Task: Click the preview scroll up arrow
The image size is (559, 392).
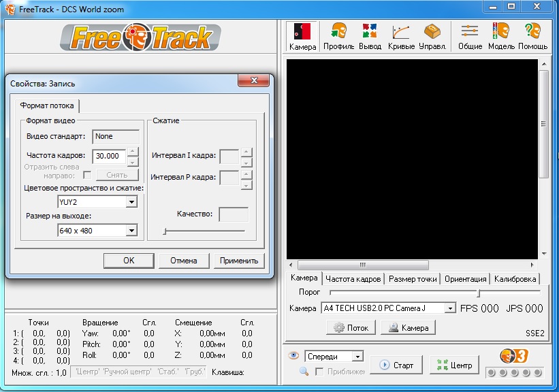Action: tap(544, 64)
